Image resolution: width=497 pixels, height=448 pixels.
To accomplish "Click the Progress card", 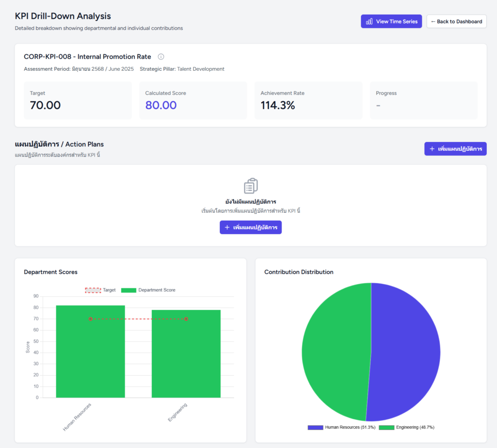I will click(423, 100).
